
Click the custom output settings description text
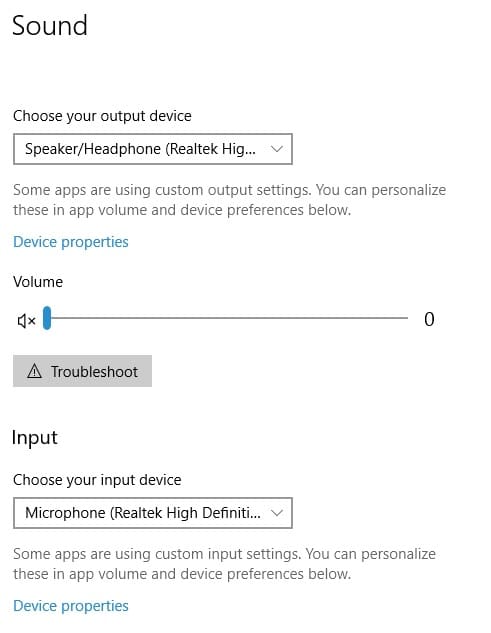click(229, 200)
